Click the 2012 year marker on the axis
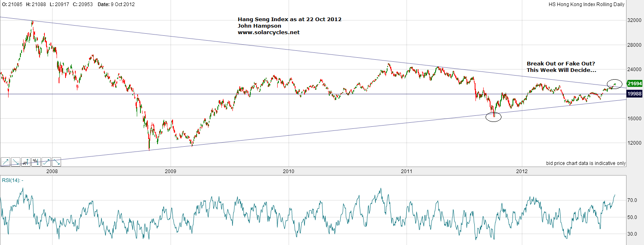This screenshot has height=245, width=644. coord(522,171)
